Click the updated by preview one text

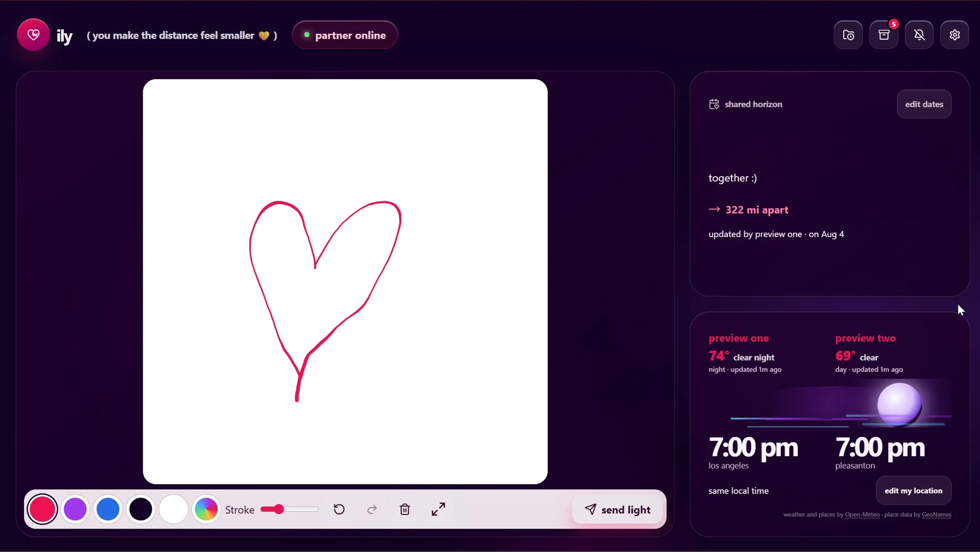776,234
